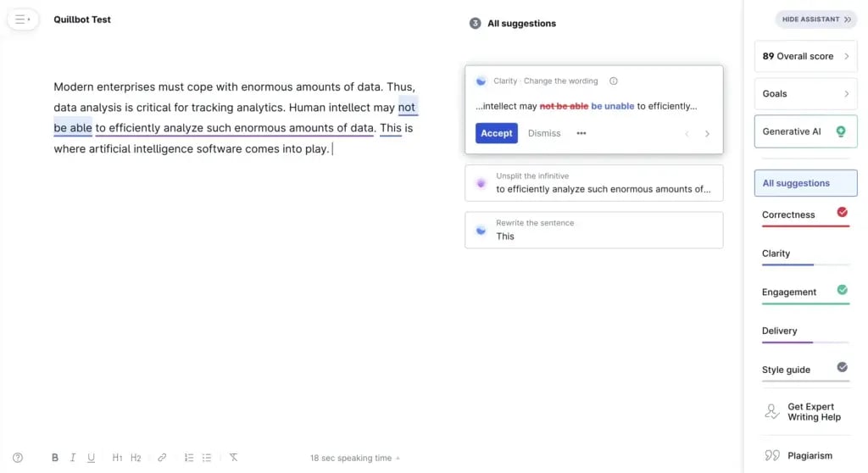Create a numbered list
Viewport: 868px width, 473px height.
(189, 458)
